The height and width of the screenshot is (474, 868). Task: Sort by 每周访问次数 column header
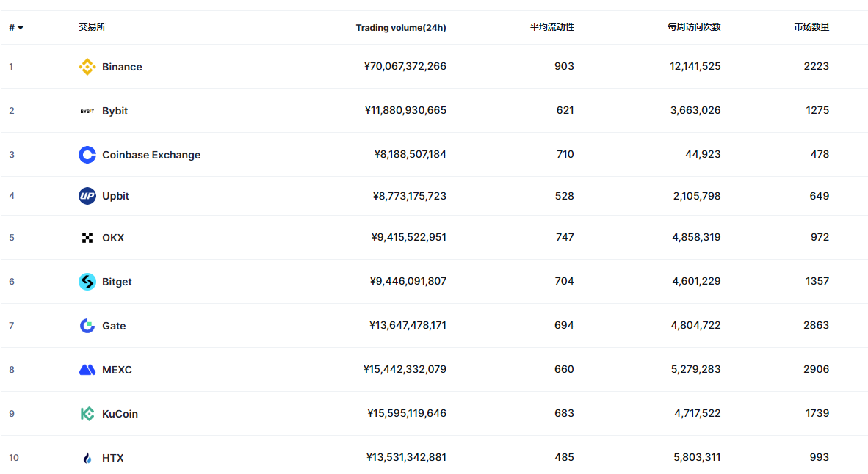pyautogui.click(x=694, y=27)
